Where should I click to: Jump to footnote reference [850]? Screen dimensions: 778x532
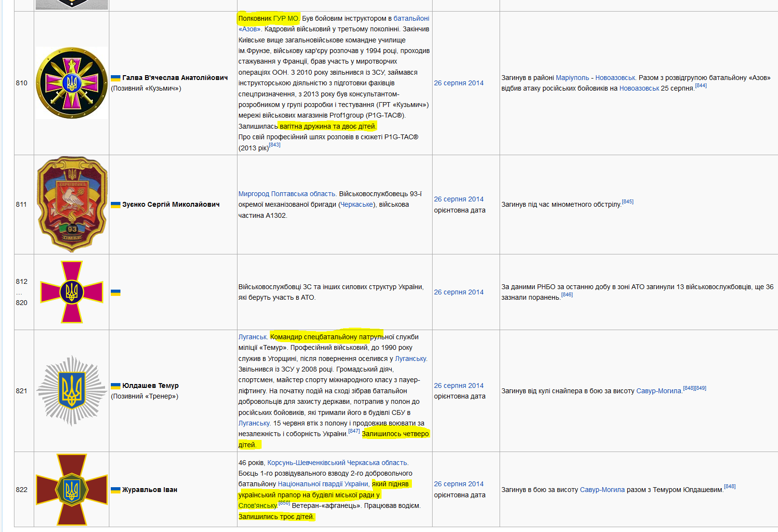(x=284, y=503)
